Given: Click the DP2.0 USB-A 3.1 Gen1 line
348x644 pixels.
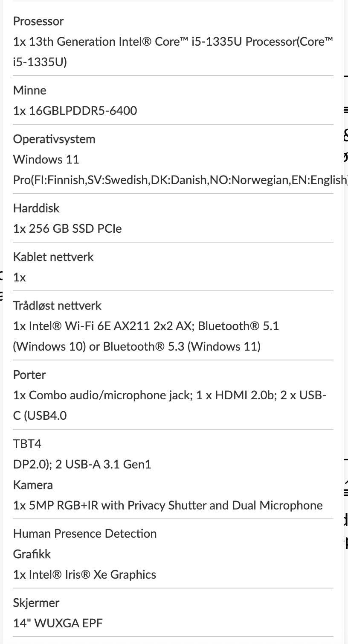Looking at the screenshot, I should point(82,465).
